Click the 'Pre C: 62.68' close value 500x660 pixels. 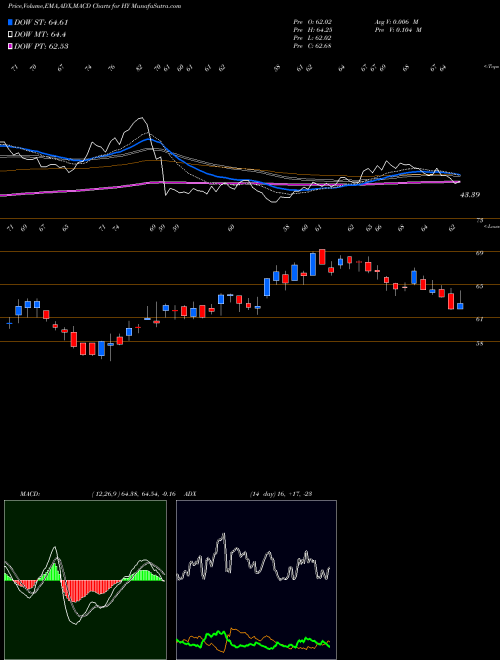pyautogui.click(x=313, y=46)
